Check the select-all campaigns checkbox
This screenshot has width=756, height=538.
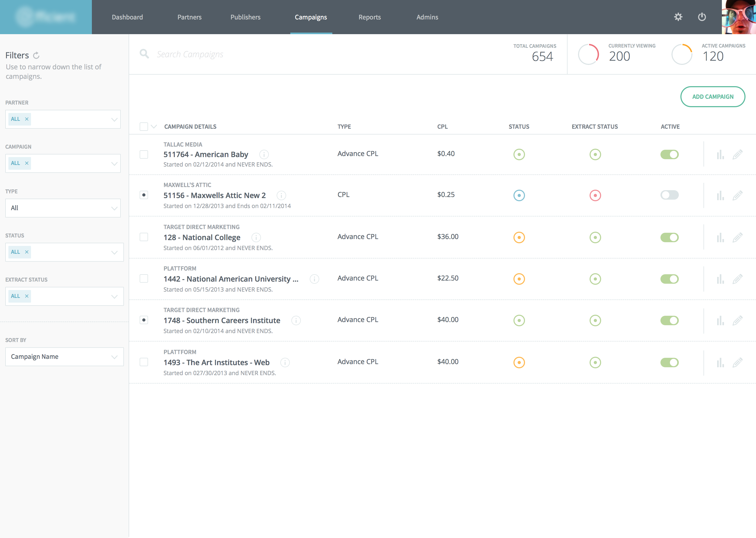(x=144, y=127)
